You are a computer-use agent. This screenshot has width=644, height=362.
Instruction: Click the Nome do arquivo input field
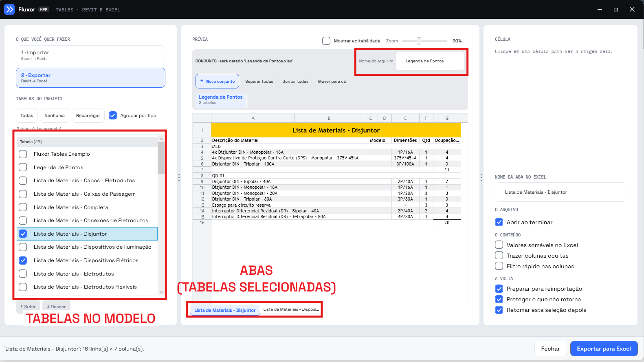(430, 61)
